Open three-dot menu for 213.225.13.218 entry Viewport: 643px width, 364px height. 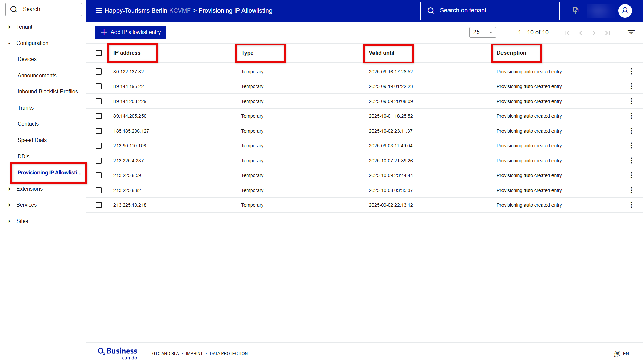tap(631, 205)
